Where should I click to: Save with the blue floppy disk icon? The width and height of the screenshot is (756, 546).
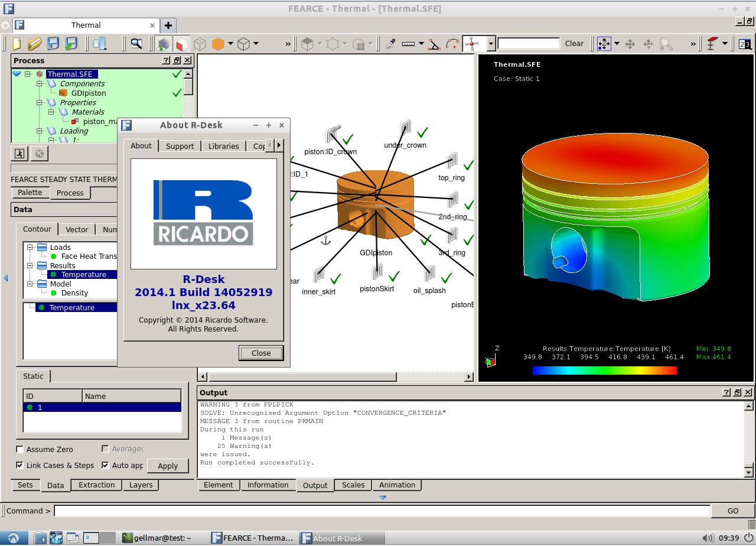53,44
